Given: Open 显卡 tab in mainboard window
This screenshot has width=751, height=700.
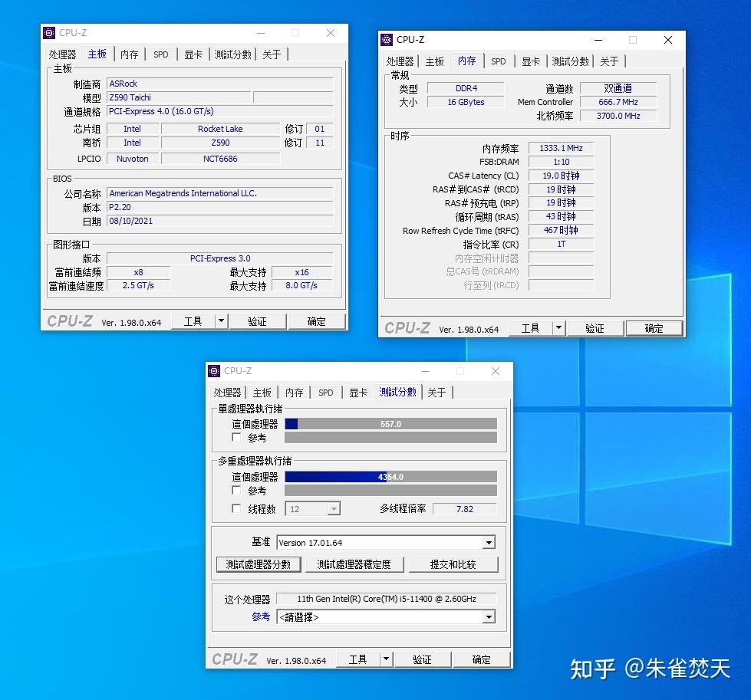Looking at the screenshot, I should click(x=193, y=54).
